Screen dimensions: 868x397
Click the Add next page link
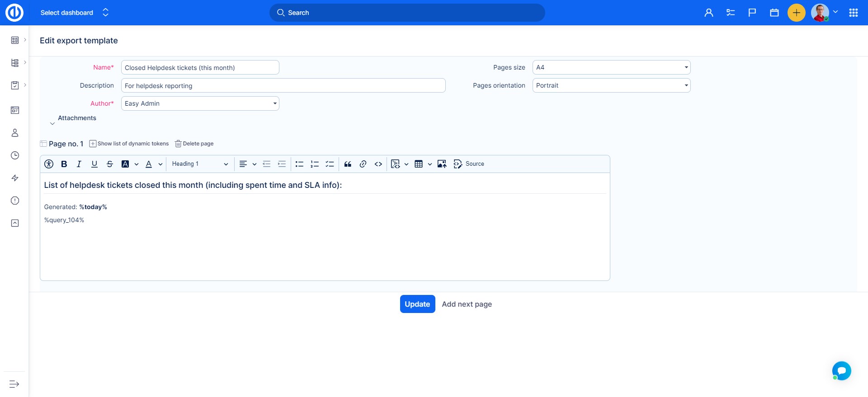tap(467, 304)
